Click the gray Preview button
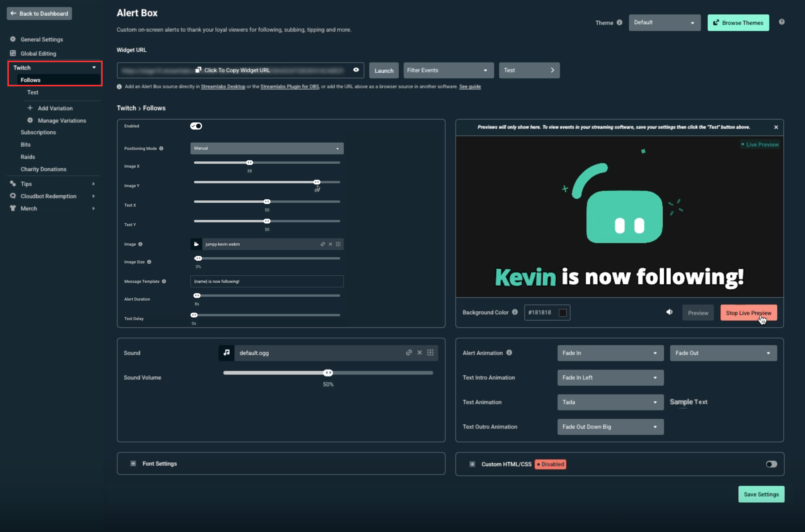The image size is (805, 532). point(698,312)
